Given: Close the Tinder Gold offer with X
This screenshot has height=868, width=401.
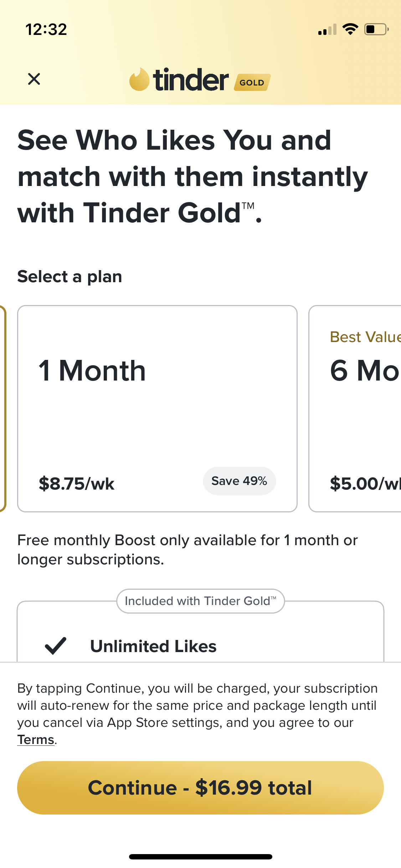Looking at the screenshot, I should click(34, 79).
